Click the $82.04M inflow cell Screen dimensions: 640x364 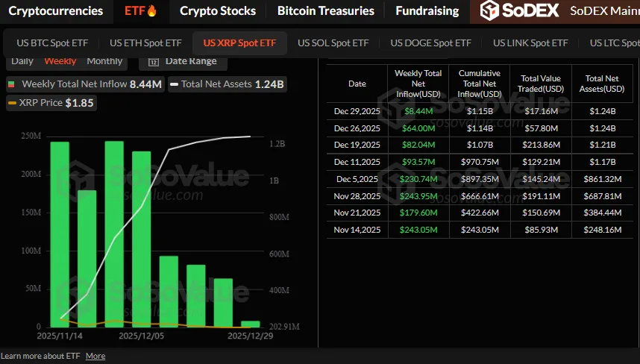click(418, 145)
